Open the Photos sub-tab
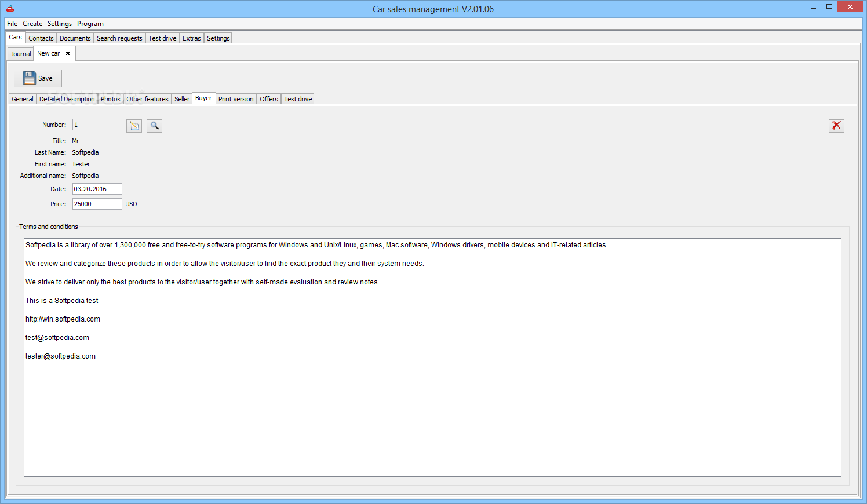This screenshot has width=867, height=504. coord(111,99)
